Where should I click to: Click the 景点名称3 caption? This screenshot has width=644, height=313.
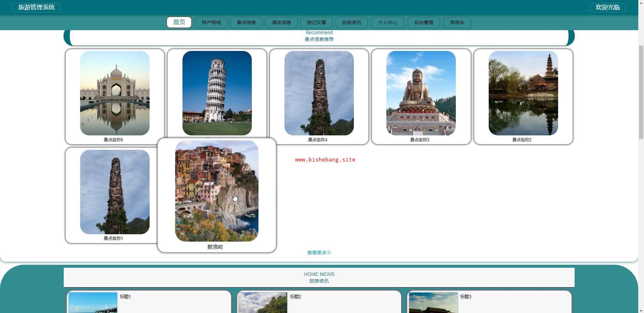(x=420, y=140)
